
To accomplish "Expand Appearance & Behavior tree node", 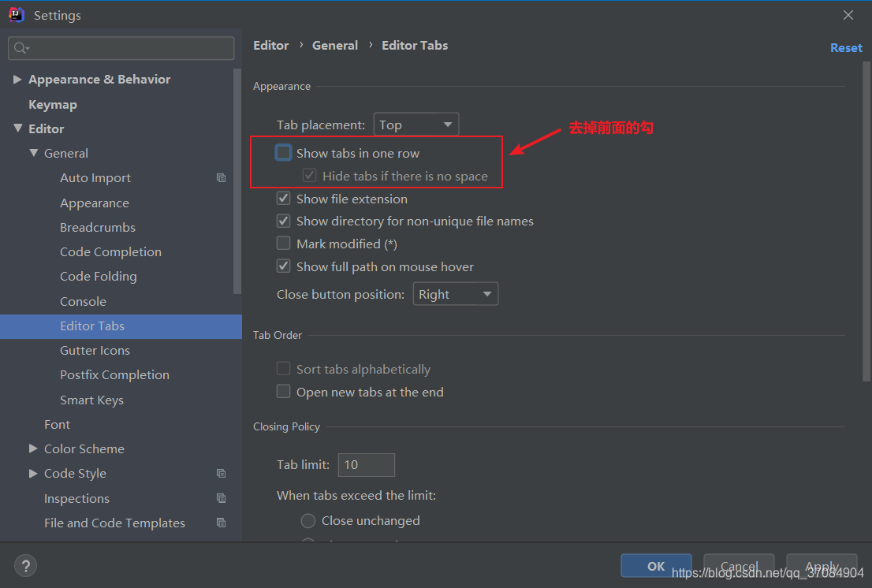I will 17,80.
